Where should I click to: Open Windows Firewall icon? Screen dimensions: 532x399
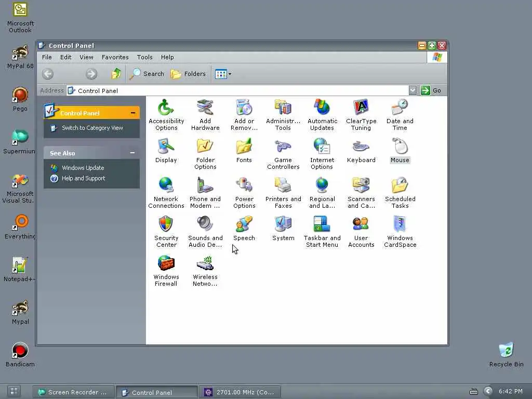166,271
